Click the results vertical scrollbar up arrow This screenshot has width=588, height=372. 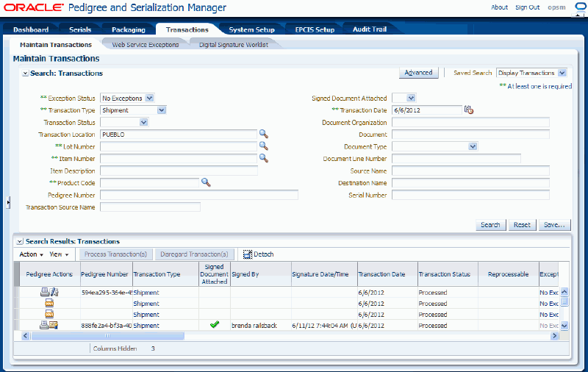564,292
